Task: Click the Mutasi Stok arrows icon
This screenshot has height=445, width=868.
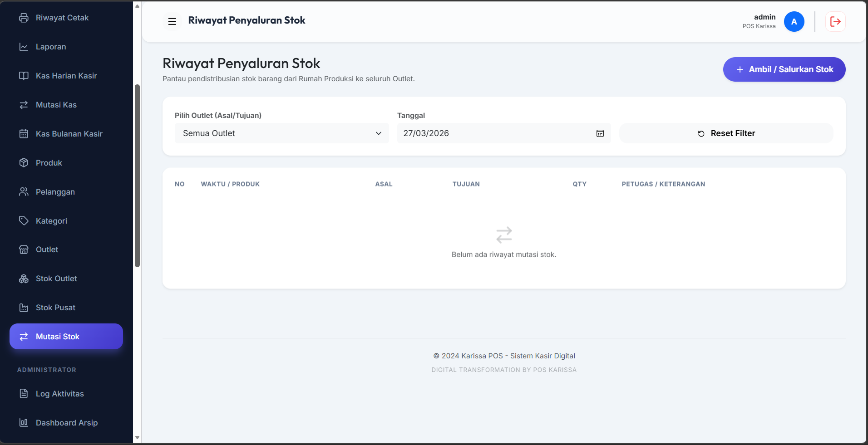Action: 24,337
